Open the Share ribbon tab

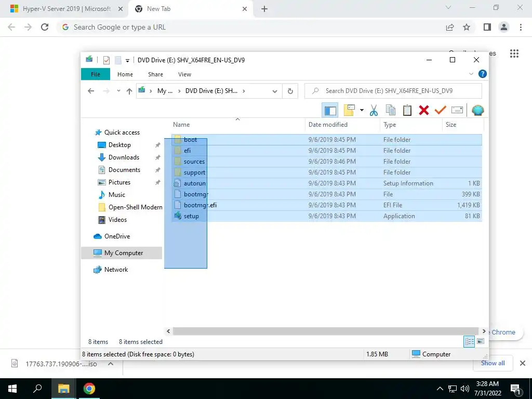(155, 74)
